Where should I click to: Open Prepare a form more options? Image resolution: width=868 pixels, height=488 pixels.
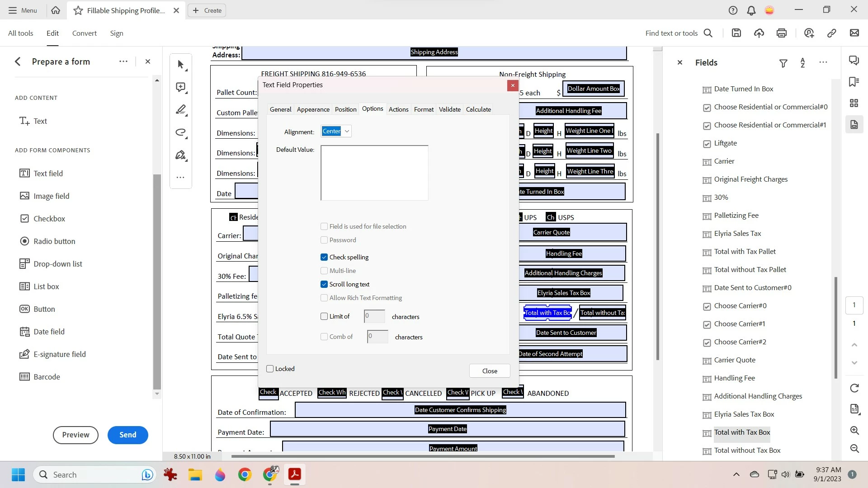tap(123, 61)
